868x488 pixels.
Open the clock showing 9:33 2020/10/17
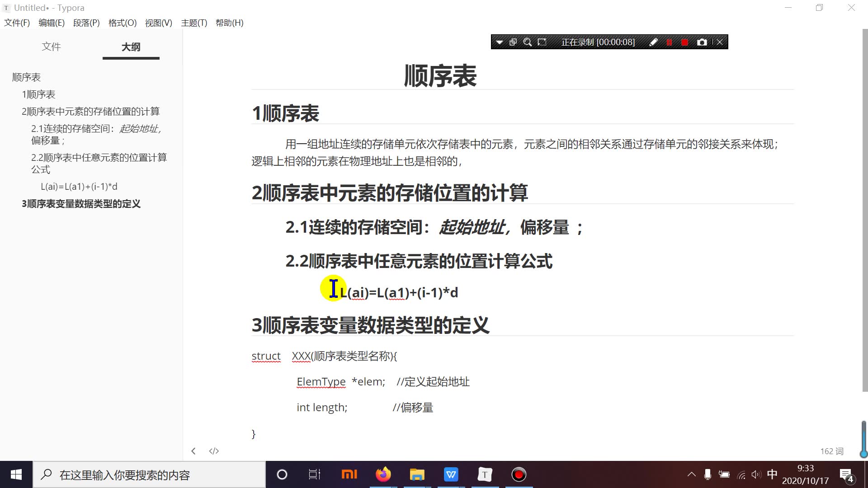tap(806, 474)
